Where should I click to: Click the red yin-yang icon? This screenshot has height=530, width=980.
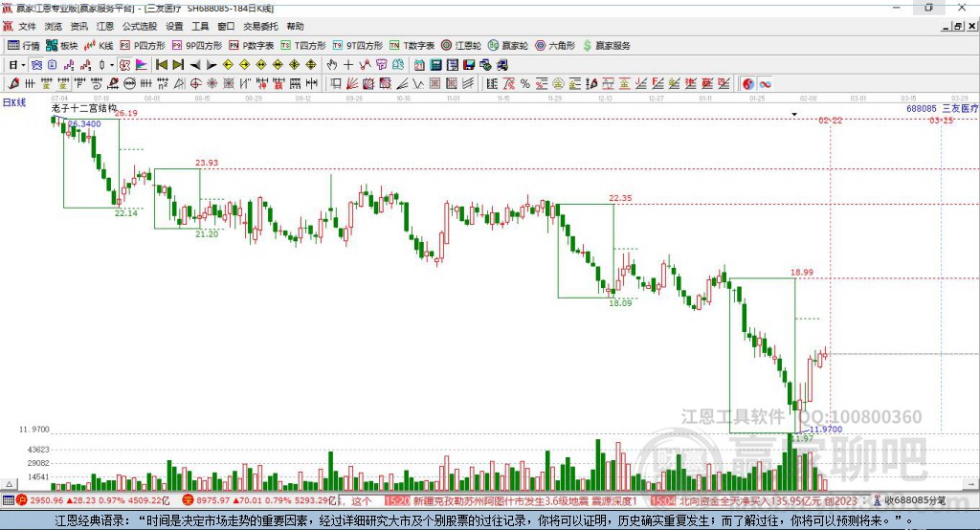(748, 83)
